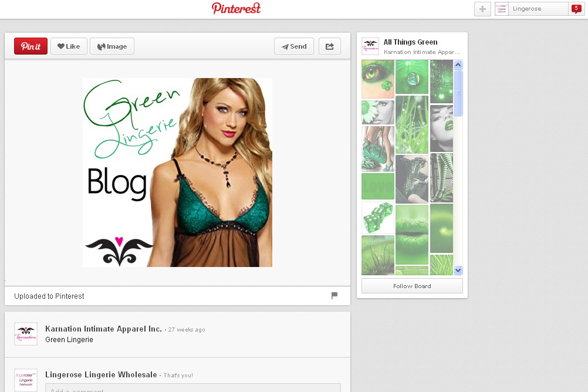Click the board owner name Karnation Intimate Appar...
Screen dimensions: 588x392
click(x=421, y=52)
